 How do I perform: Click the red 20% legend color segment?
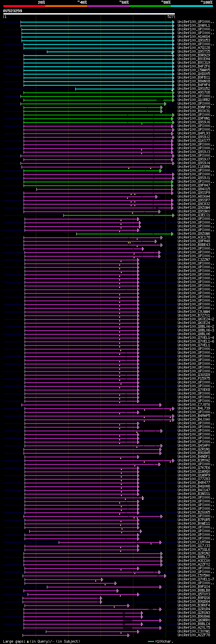pyautogui.click(x=24, y=6)
